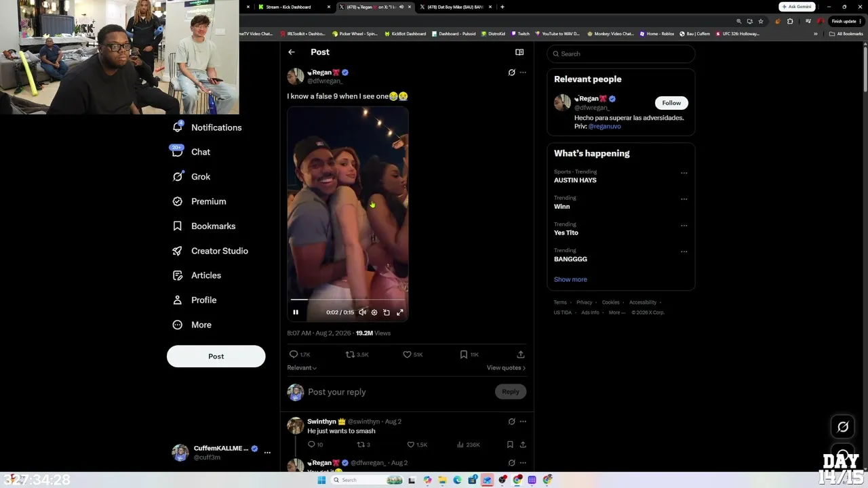Repost Swinthyn's comment

(x=363, y=445)
